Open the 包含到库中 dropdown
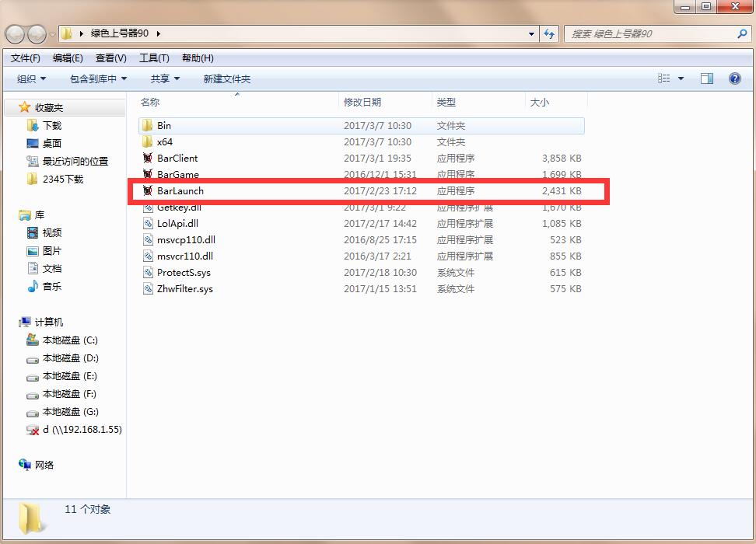Image resolution: width=756 pixels, height=544 pixels. point(98,78)
